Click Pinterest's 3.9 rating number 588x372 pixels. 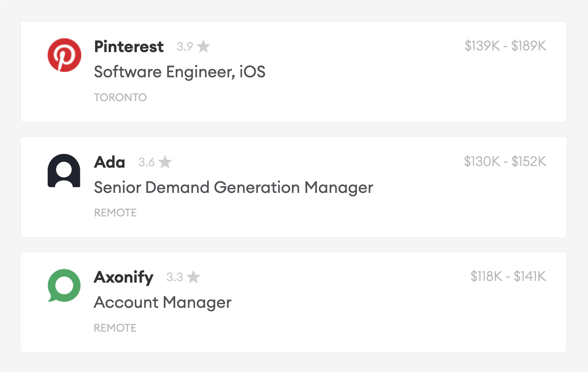point(184,47)
